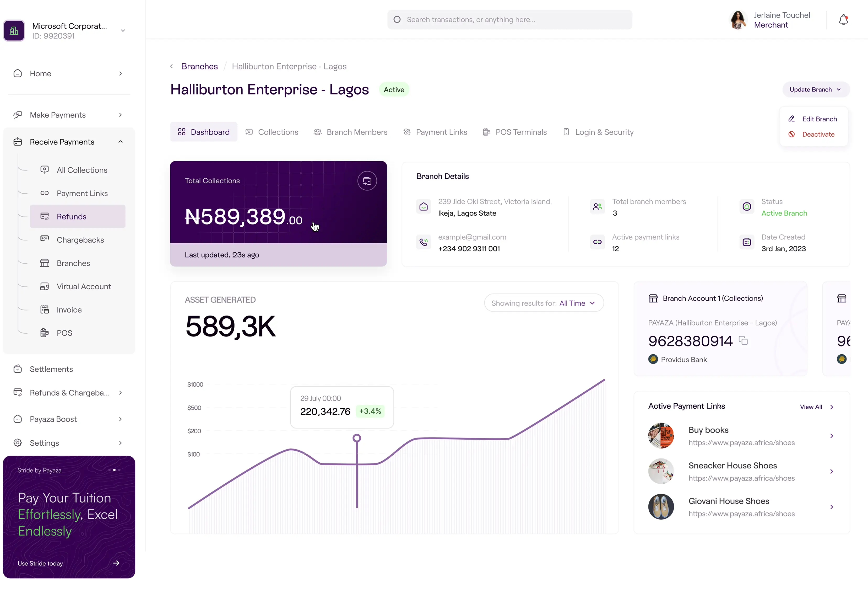Copy the account number 9628380914
Viewport: 868px width, 598px height.
743,341
